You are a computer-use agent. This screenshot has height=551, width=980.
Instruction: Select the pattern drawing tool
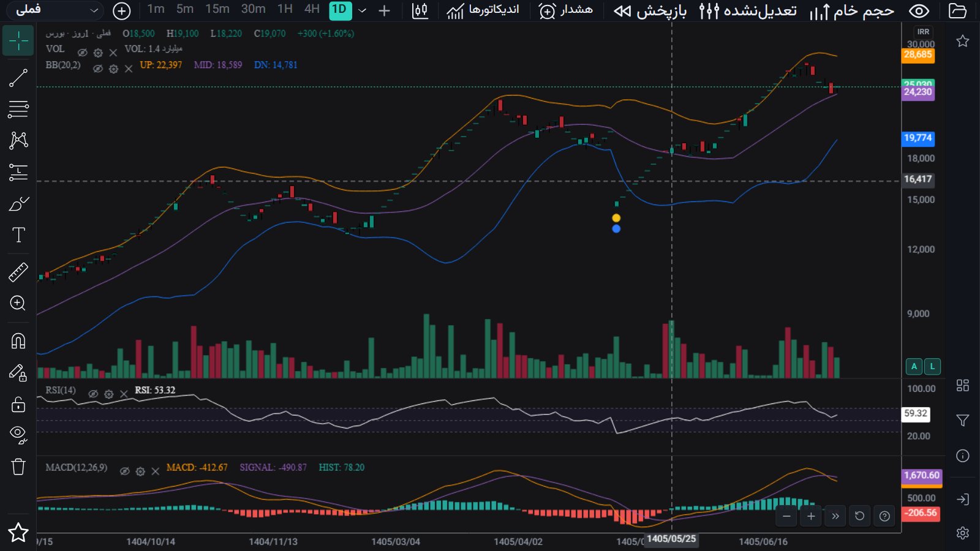pyautogui.click(x=18, y=140)
